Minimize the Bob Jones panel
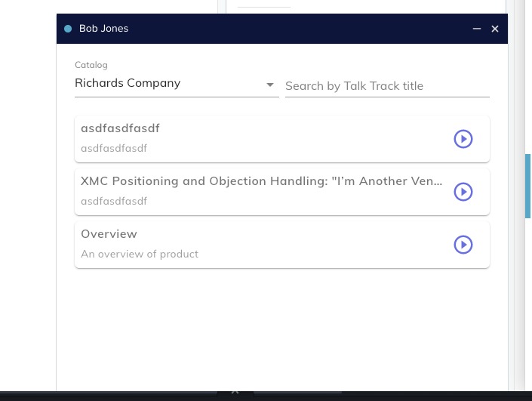 coord(477,29)
